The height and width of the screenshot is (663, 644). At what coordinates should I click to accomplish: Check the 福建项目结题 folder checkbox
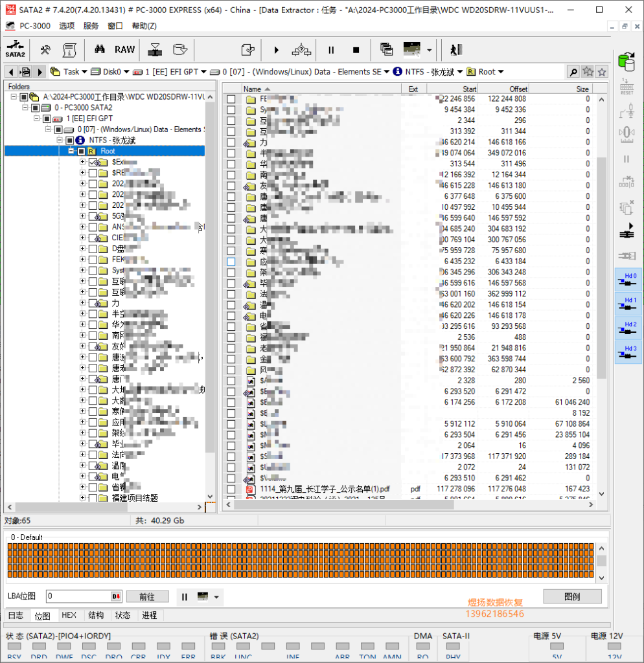(x=93, y=498)
